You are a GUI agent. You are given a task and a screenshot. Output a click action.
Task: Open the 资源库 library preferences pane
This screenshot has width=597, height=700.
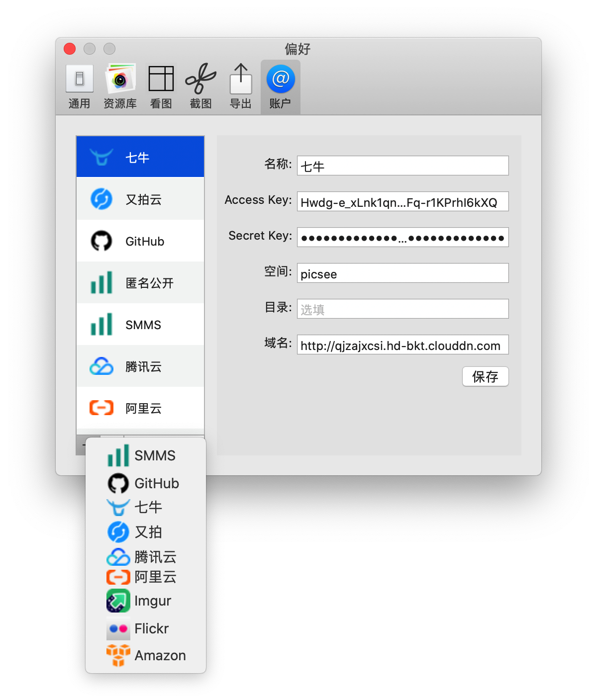click(x=120, y=87)
